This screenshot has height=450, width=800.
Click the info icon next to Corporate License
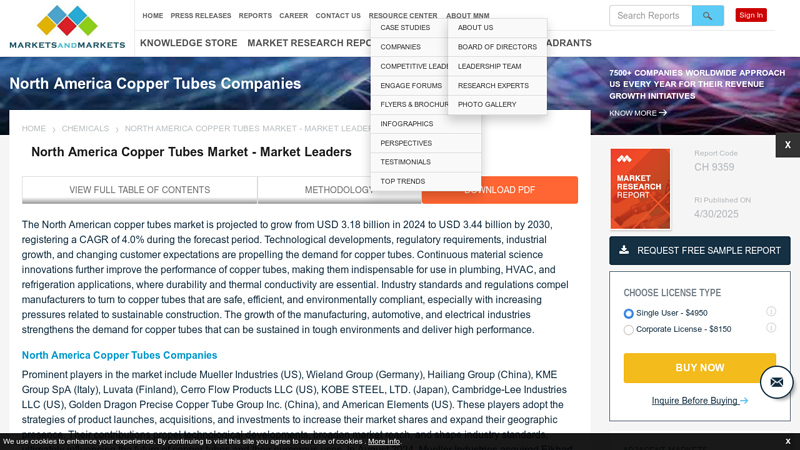tap(771, 328)
